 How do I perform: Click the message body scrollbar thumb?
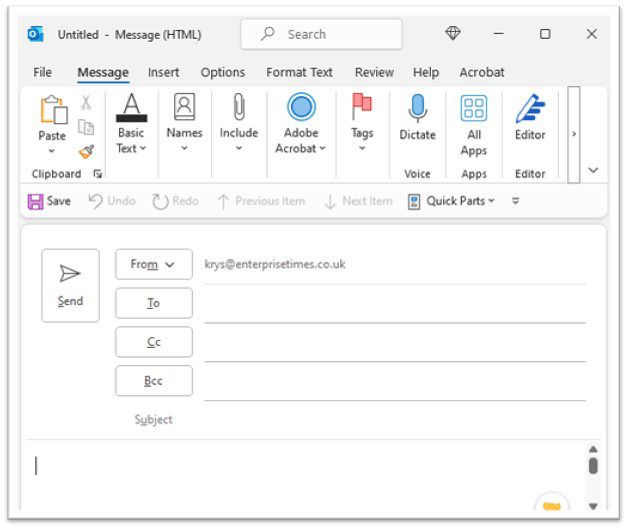click(x=593, y=466)
